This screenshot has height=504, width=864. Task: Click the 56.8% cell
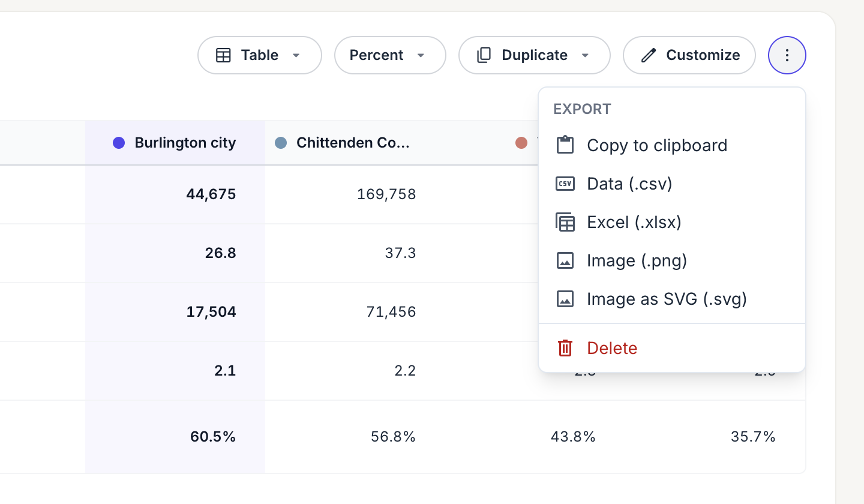point(355,437)
